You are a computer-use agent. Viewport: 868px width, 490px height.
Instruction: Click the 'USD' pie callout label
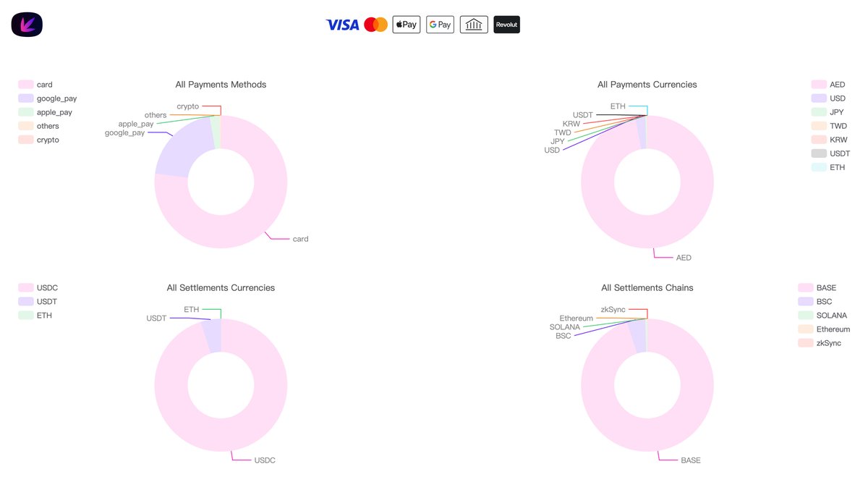552,150
